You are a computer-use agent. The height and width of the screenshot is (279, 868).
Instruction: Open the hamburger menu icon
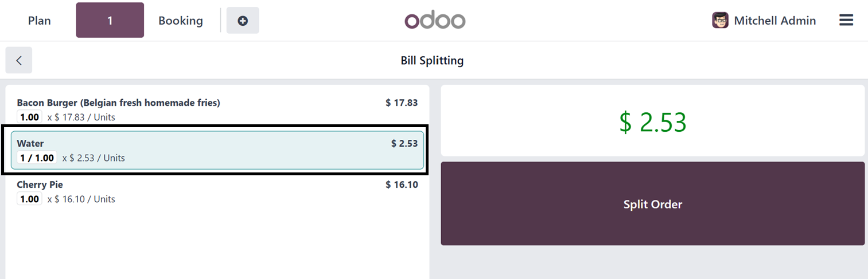click(846, 21)
